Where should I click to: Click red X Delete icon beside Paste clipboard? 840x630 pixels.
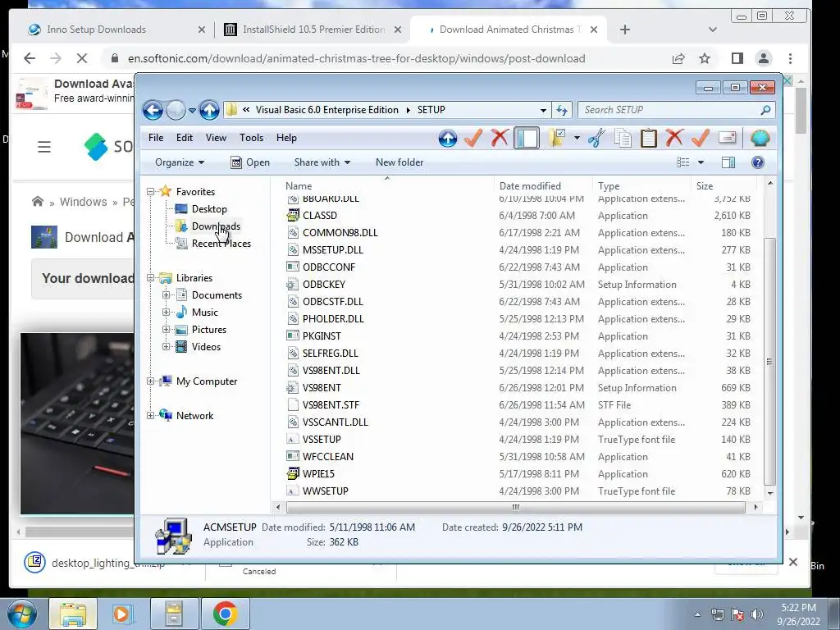(674, 138)
